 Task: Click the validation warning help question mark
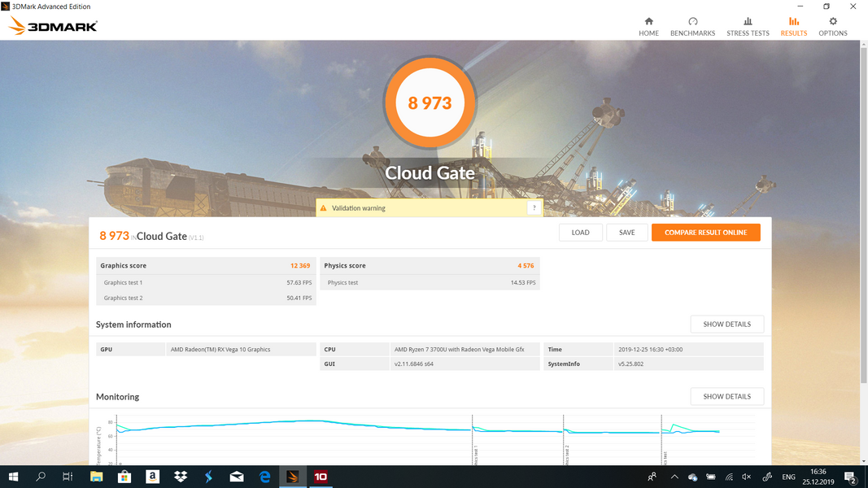point(534,208)
